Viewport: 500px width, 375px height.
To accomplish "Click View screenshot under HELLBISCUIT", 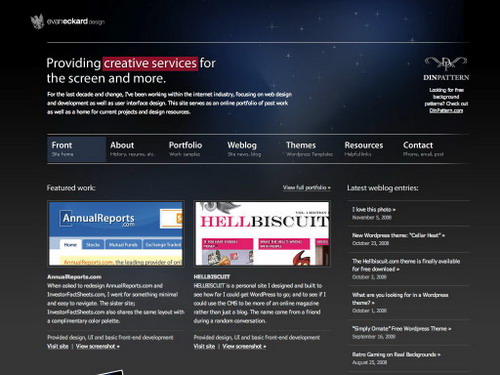I will (x=244, y=346).
